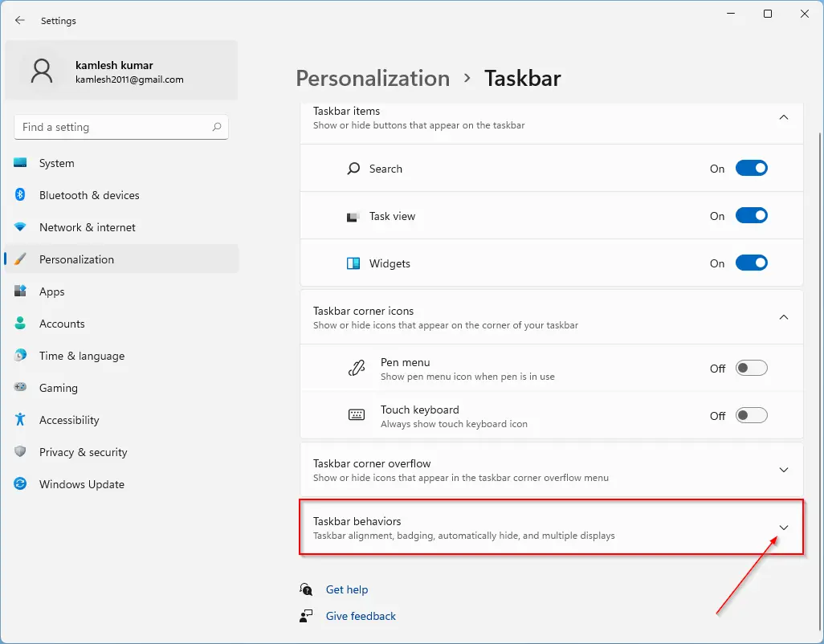Click the Taskbar behaviors title text
This screenshot has height=644, width=824.
(357, 521)
